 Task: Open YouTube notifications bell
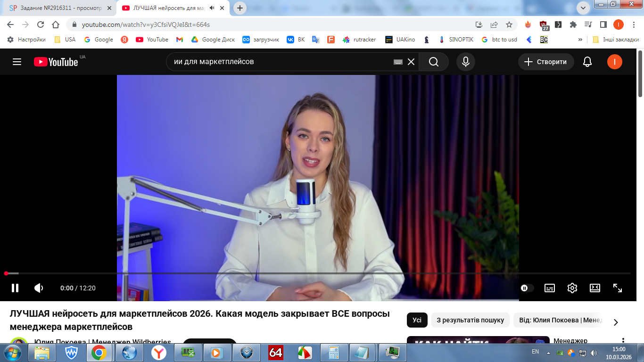(x=587, y=62)
